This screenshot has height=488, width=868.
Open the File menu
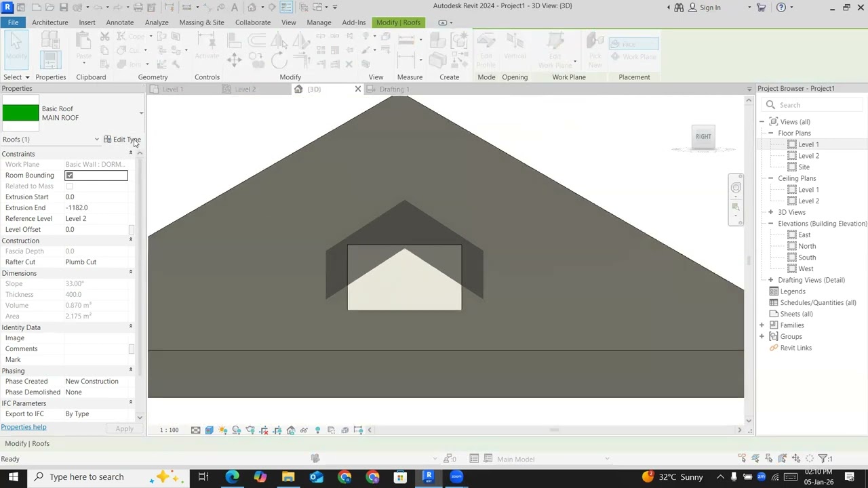[x=13, y=22]
